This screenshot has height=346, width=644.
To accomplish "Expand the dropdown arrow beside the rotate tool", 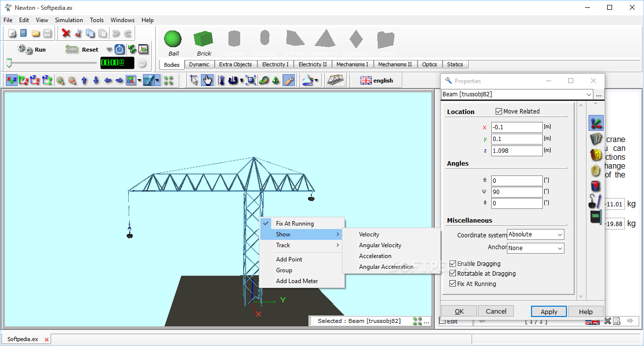I will pos(241,81).
